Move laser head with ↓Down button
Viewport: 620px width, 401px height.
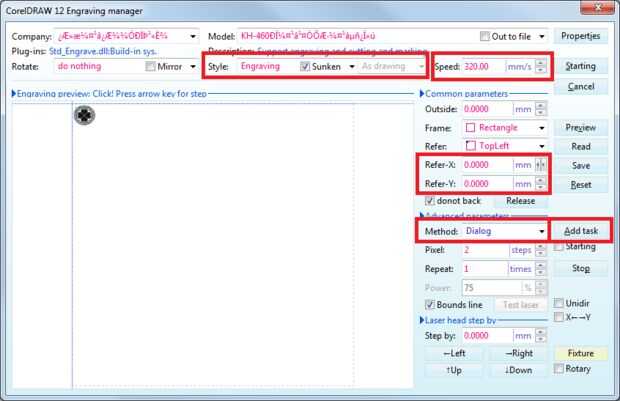pos(518,370)
